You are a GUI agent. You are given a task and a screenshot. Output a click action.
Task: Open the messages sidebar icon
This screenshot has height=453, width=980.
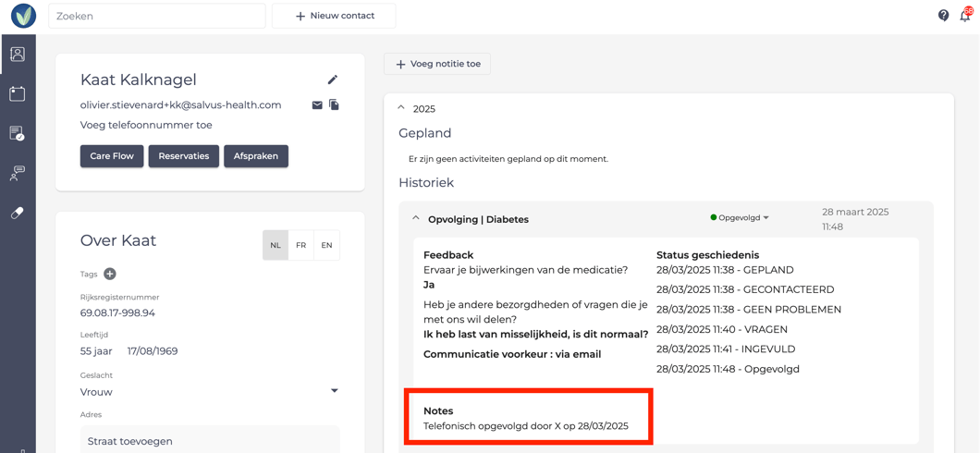coord(18,174)
